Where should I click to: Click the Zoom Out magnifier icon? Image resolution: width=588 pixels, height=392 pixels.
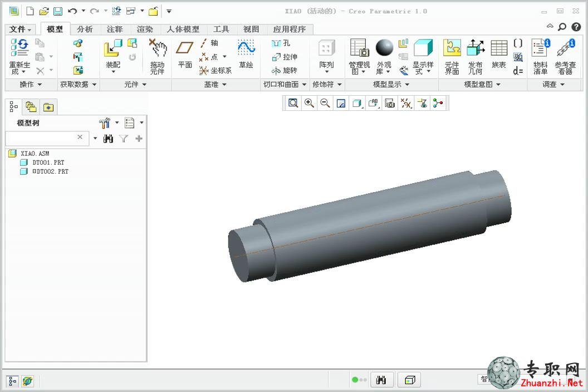(x=325, y=103)
